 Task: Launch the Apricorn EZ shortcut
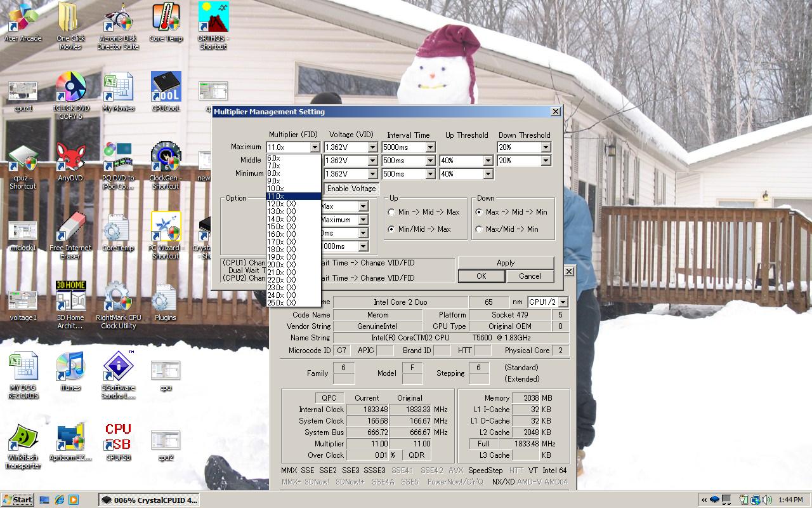[x=70, y=441]
